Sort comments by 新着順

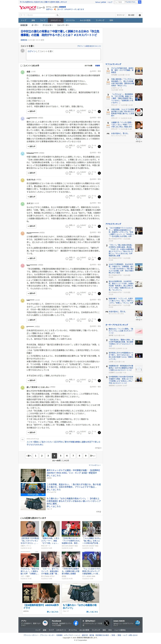[x=98, y=65]
